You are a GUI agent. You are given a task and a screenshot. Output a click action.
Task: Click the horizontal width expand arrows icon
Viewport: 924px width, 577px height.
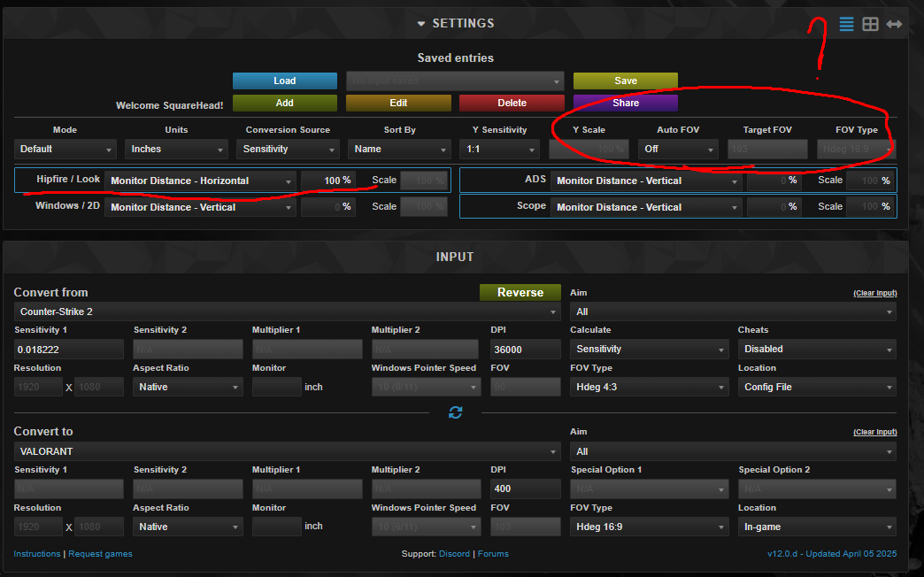click(x=894, y=24)
